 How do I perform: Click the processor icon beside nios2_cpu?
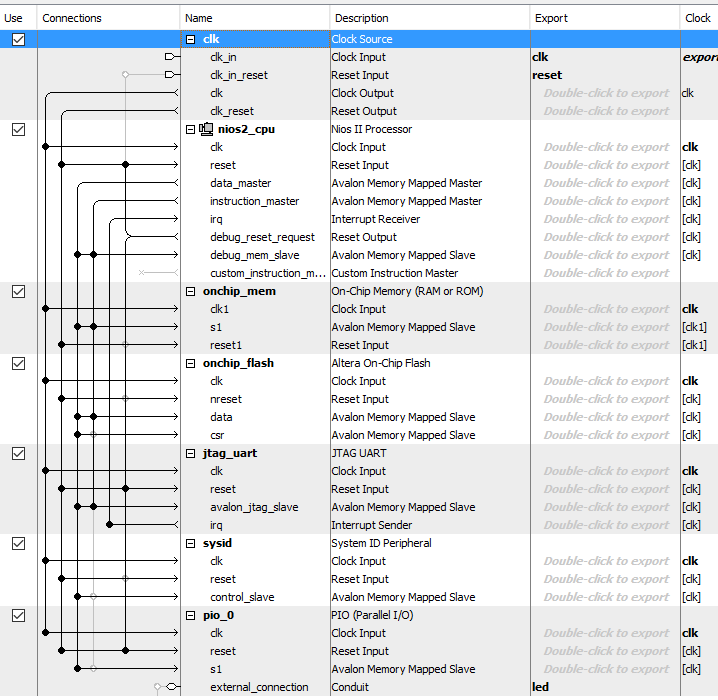point(207,129)
